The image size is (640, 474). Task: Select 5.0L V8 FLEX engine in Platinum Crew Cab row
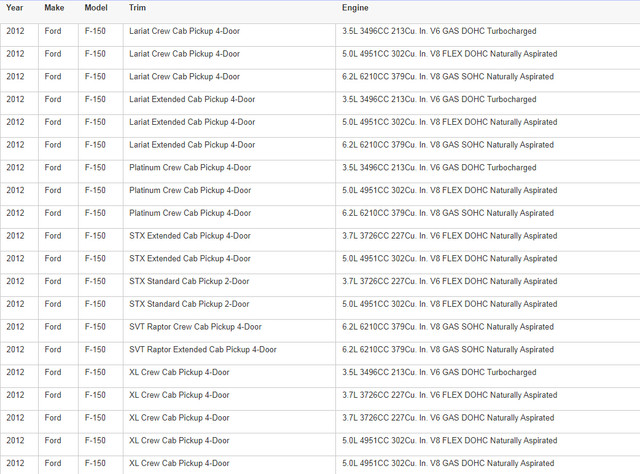point(449,190)
